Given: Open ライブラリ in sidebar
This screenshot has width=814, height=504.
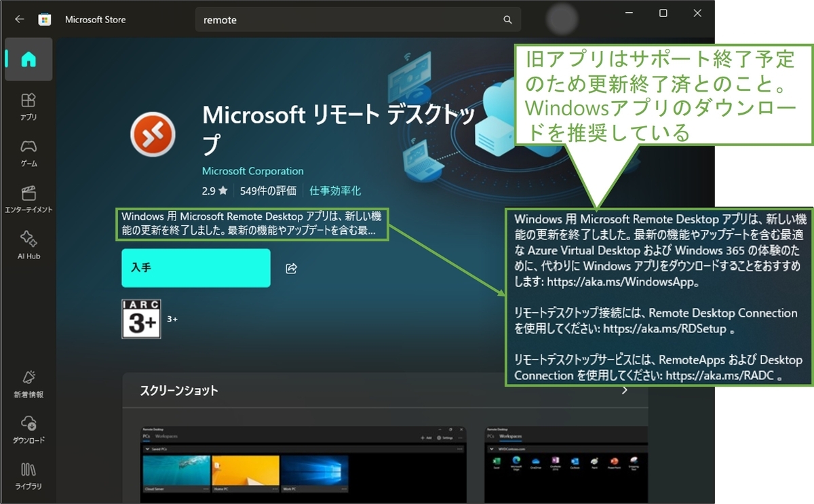Looking at the screenshot, I should pyautogui.click(x=28, y=476).
